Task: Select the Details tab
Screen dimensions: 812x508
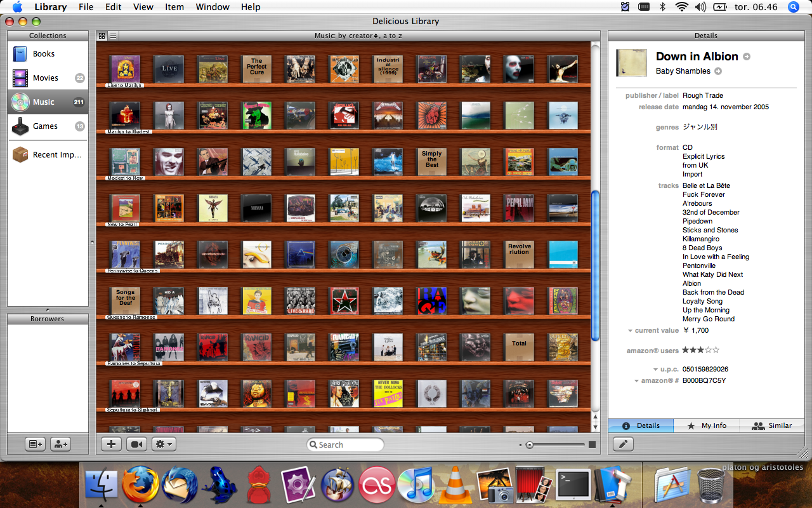Action: [x=641, y=425]
